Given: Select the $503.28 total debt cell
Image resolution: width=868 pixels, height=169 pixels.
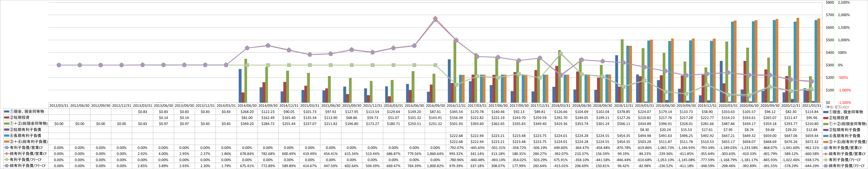Looking at the screenshot, I should [644, 142].
